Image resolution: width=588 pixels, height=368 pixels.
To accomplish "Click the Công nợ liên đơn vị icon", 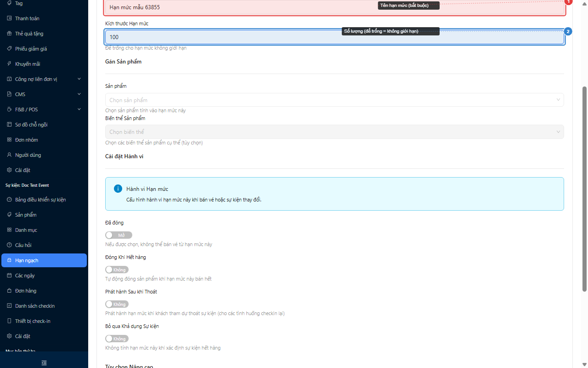I will point(9,79).
